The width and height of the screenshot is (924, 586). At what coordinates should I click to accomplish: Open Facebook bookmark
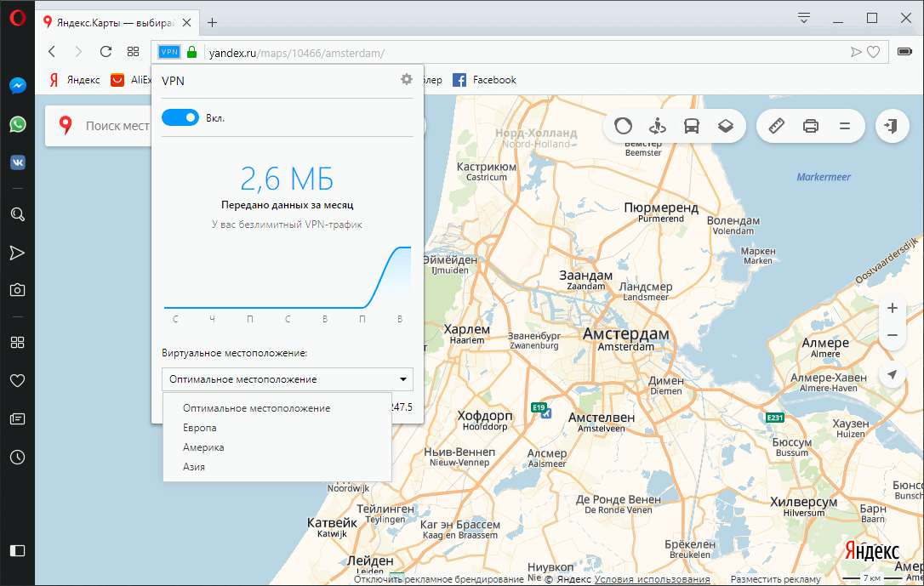click(x=484, y=80)
